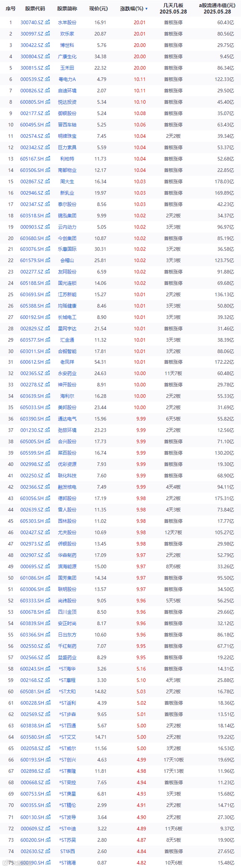Open stock code link 603056.SH

32,498
